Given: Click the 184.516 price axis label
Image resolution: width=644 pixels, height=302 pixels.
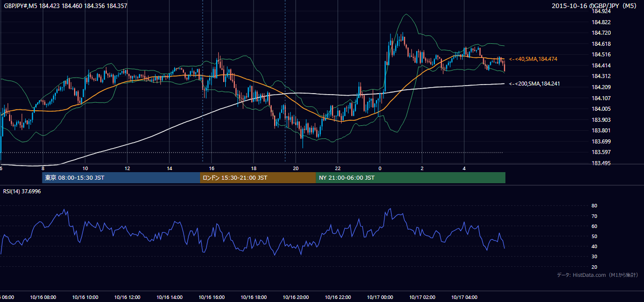Looking at the screenshot, I should (601, 54).
